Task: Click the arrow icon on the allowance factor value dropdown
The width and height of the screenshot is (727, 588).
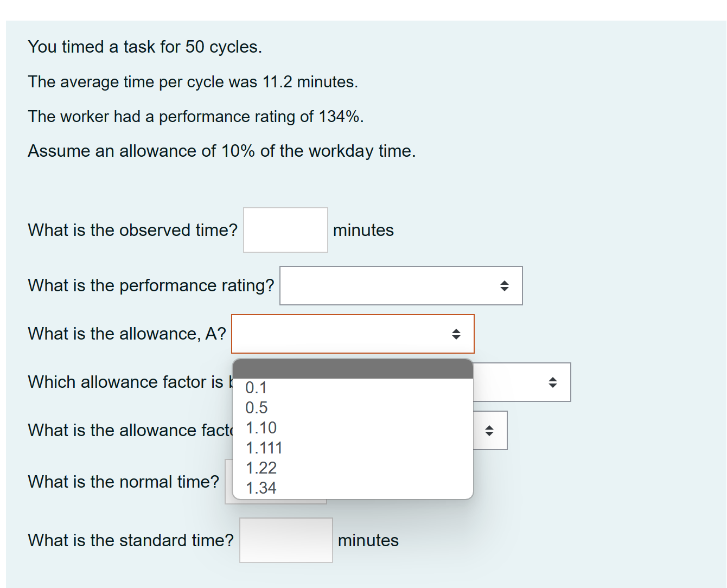Action: (x=490, y=431)
